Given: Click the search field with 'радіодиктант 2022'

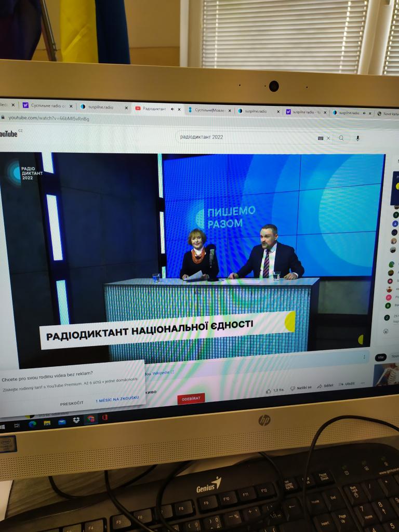Looking at the screenshot, I should (244, 137).
